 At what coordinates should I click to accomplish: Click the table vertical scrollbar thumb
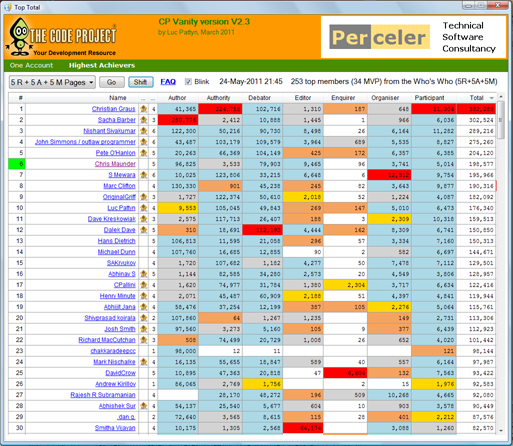point(501,120)
